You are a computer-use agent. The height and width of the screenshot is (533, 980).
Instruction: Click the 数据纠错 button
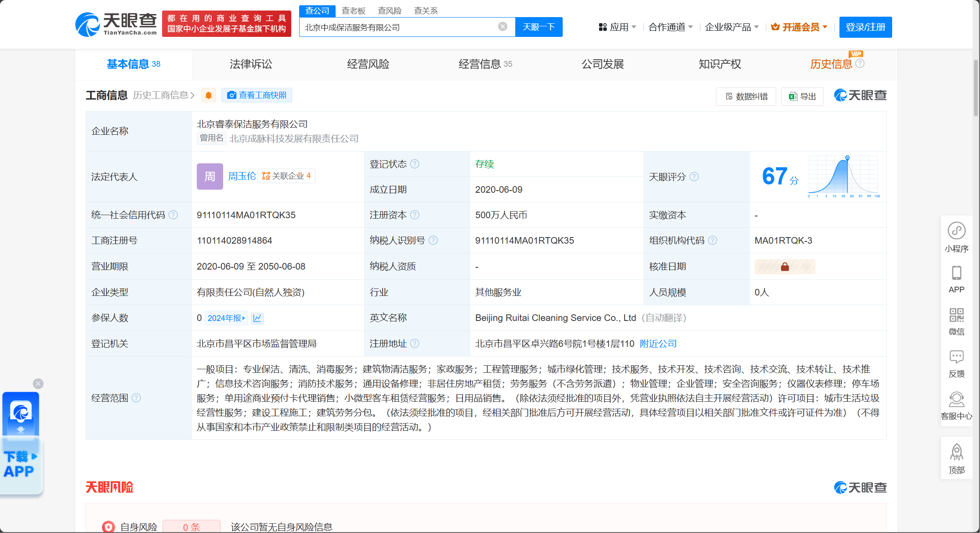click(x=746, y=96)
